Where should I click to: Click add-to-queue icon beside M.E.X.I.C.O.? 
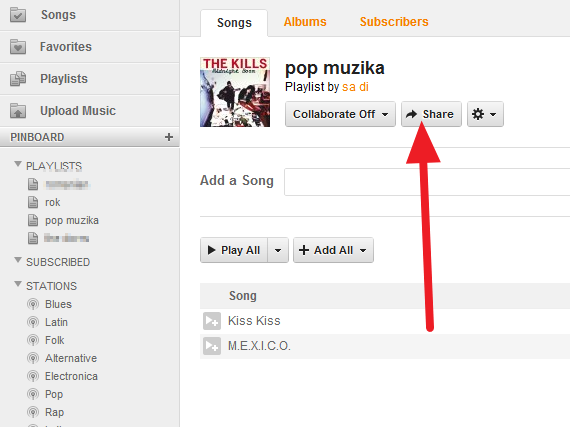212,346
